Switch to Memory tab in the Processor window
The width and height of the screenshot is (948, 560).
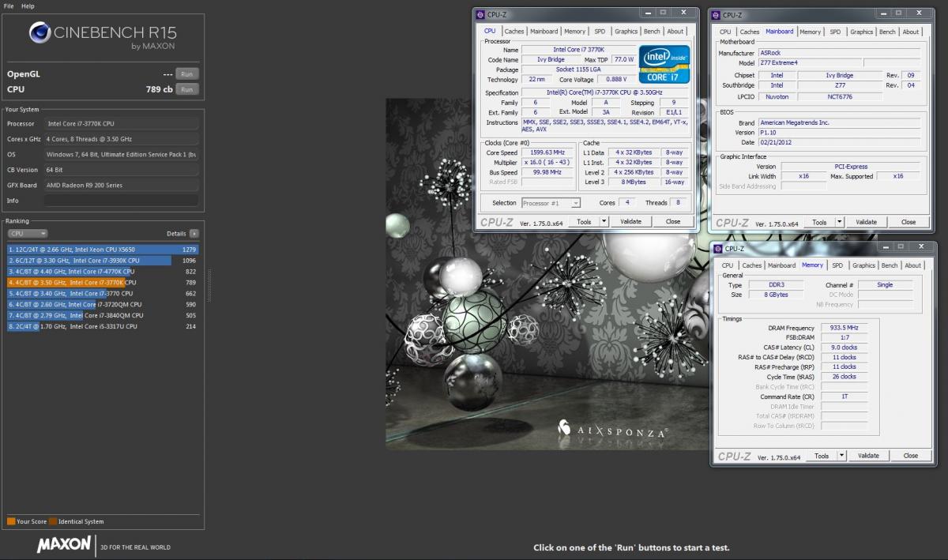575,32
